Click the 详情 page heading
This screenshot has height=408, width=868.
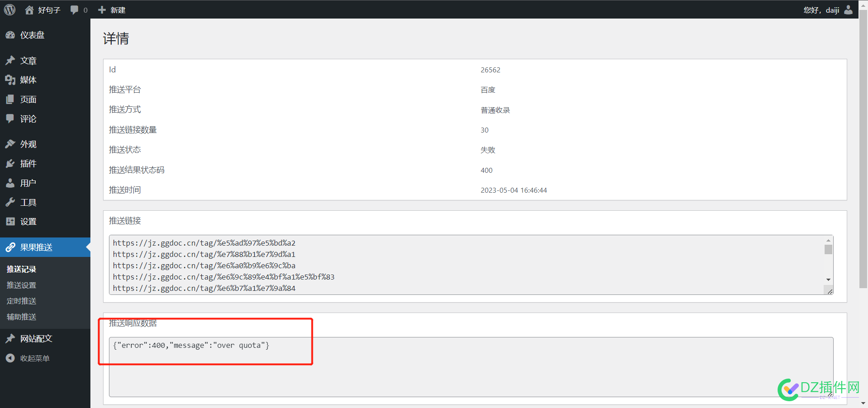pyautogui.click(x=116, y=38)
